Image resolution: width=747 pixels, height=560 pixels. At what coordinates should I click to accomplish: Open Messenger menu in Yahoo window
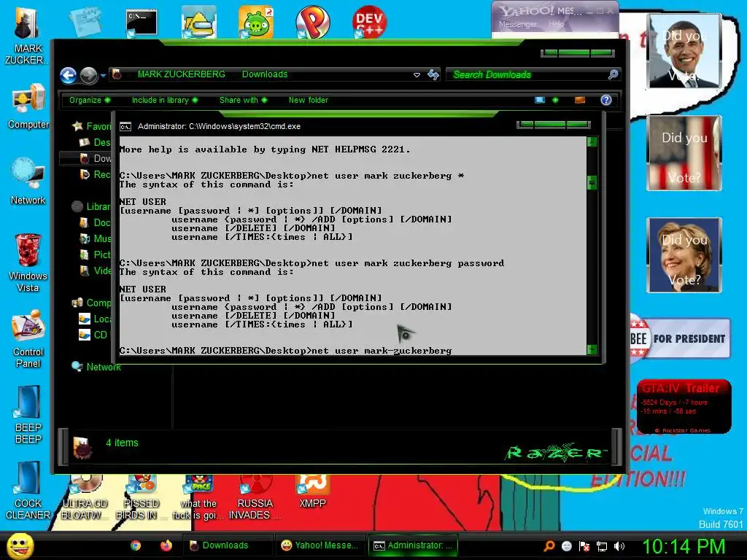517,24
